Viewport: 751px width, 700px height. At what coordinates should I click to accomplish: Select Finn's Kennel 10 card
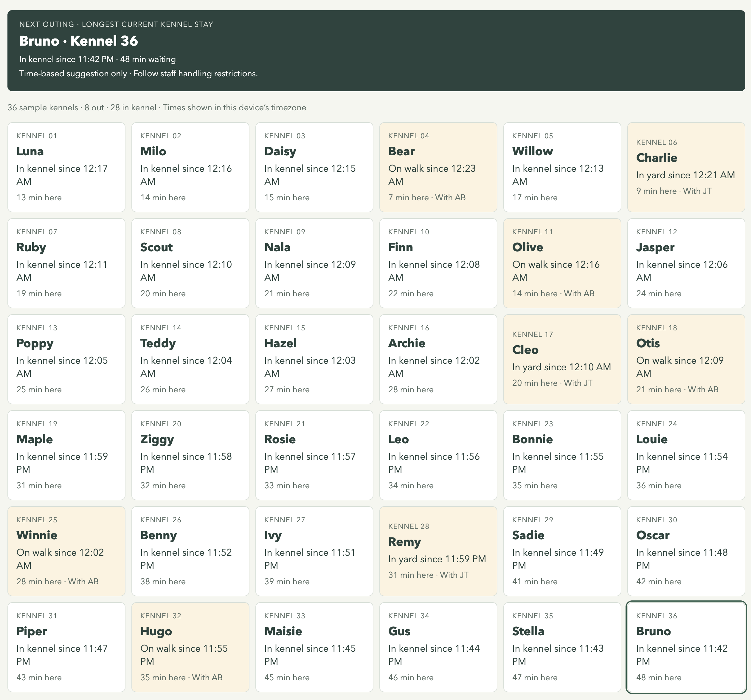(438, 263)
